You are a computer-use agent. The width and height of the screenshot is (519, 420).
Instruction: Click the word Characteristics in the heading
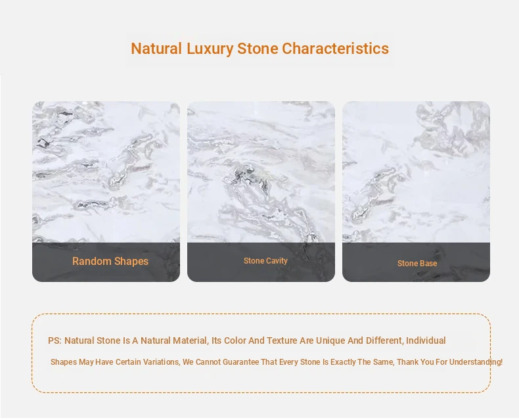335,49
